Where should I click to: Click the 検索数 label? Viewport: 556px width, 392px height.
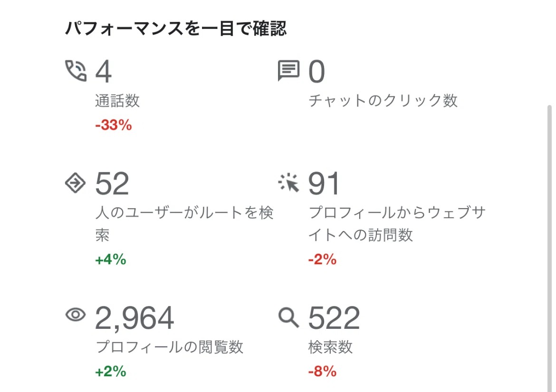point(330,347)
